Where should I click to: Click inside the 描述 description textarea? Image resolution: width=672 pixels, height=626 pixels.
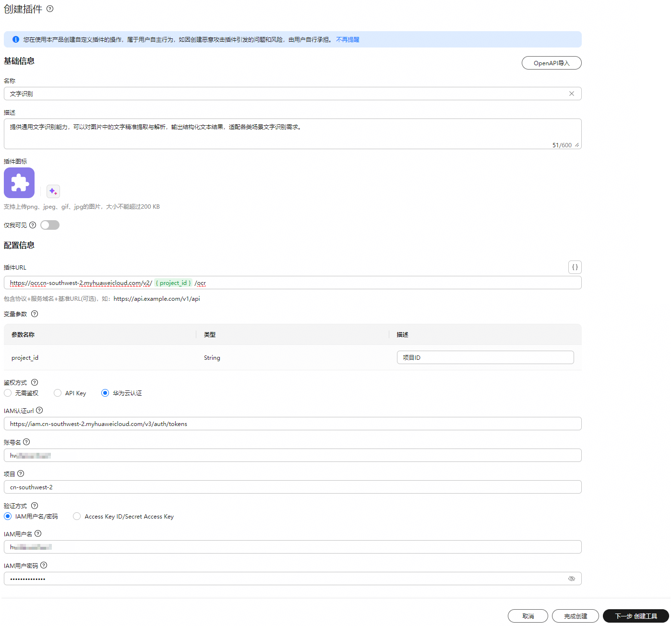293,134
